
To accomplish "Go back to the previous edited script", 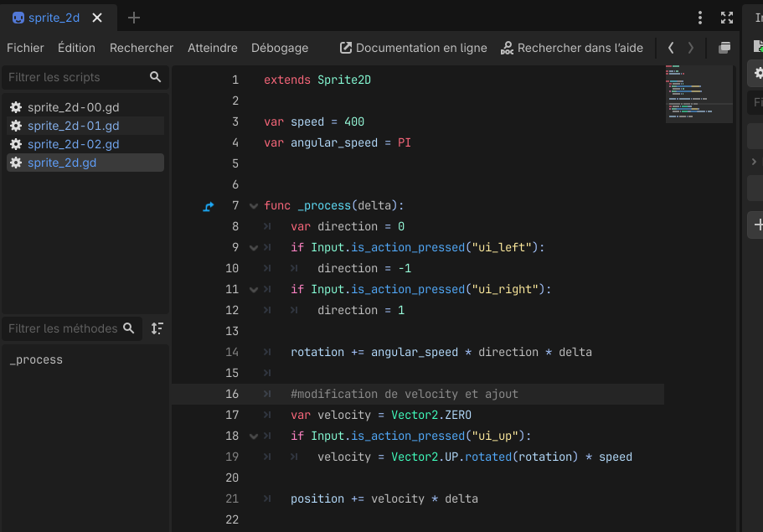I will click(x=671, y=48).
